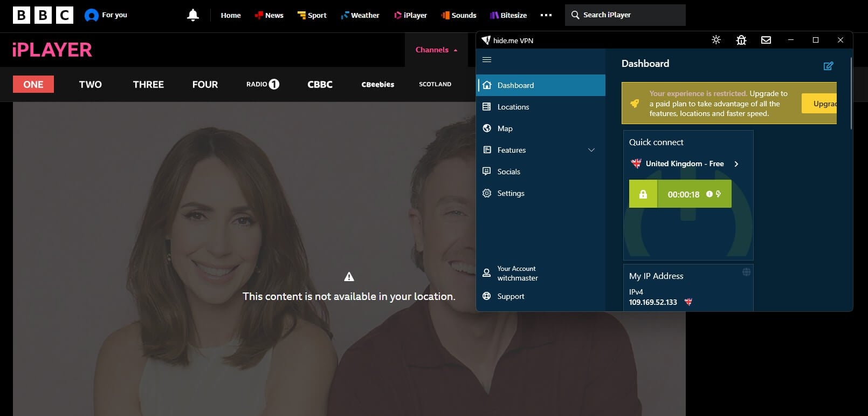Open Locations in VPN sidebar

[x=541, y=107]
